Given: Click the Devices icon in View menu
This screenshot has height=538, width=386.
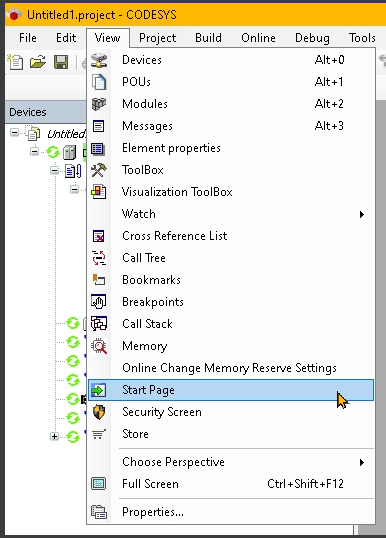Looking at the screenshot, I should 99,60.
